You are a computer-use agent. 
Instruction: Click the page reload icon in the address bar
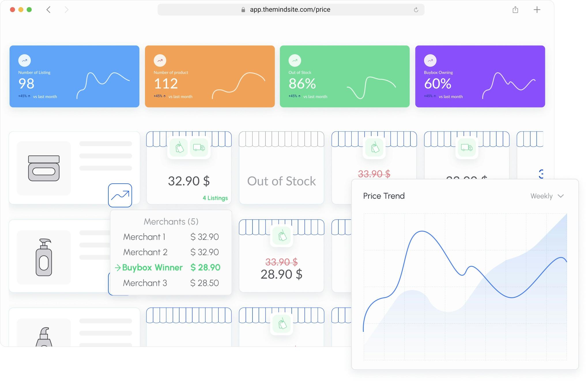click(416, 10)
